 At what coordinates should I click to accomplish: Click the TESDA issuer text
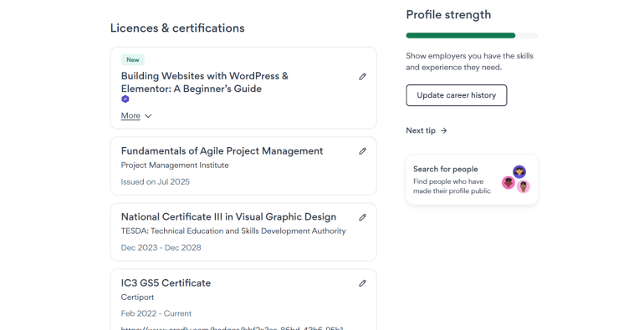click(233, 231)
